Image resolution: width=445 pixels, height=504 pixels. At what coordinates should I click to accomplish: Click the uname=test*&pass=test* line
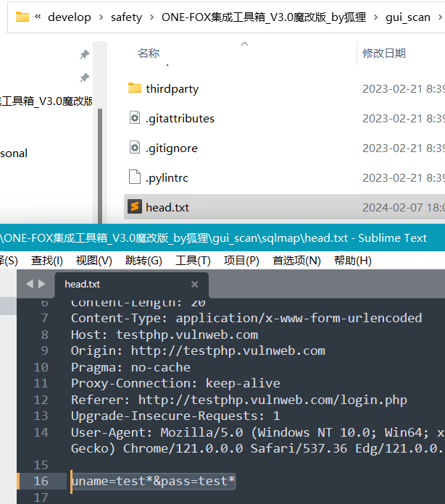point(153,481)
